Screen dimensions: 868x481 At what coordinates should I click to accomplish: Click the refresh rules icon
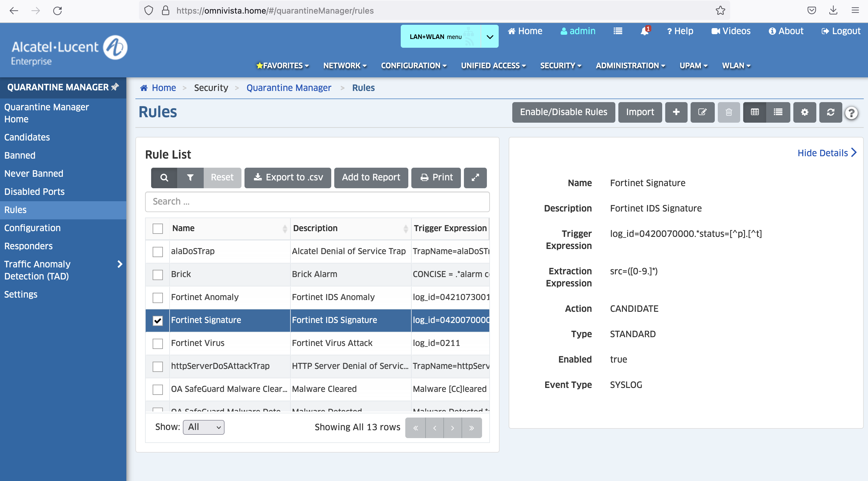(x=830, y=112)
